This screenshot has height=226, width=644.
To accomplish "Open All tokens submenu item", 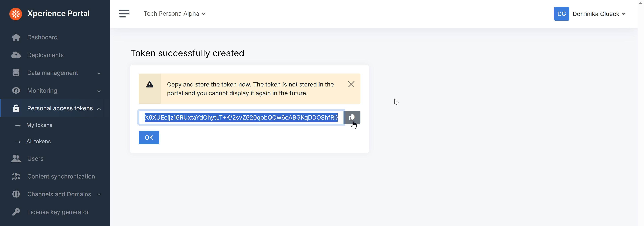I will [38, 142].
